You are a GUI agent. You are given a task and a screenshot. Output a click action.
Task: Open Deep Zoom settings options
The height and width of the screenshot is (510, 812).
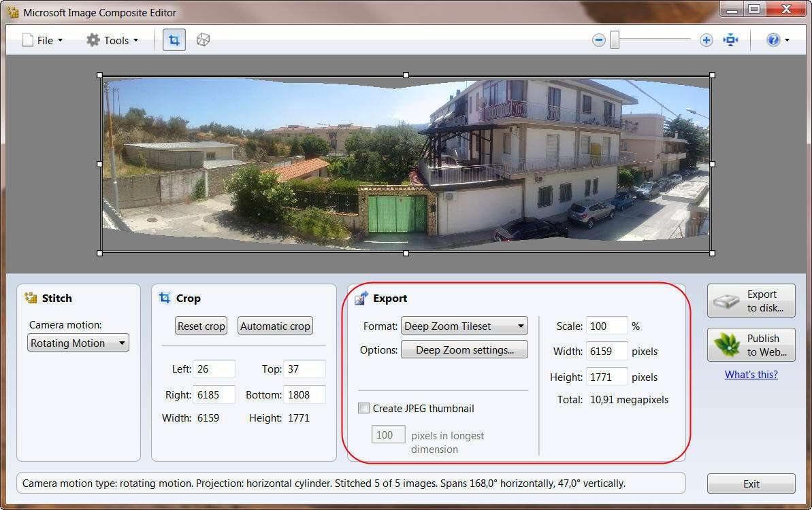coord(464,350)
